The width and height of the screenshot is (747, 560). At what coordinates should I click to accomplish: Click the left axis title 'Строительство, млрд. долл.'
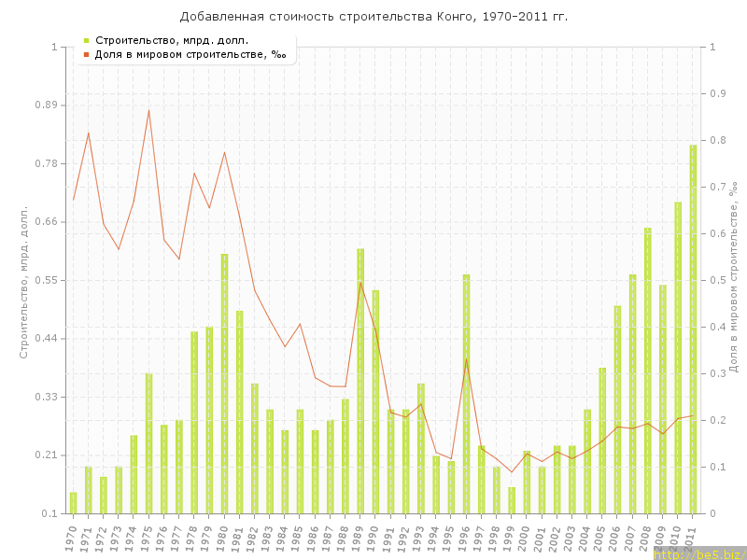pyautogui.click(x=24, y=282)
